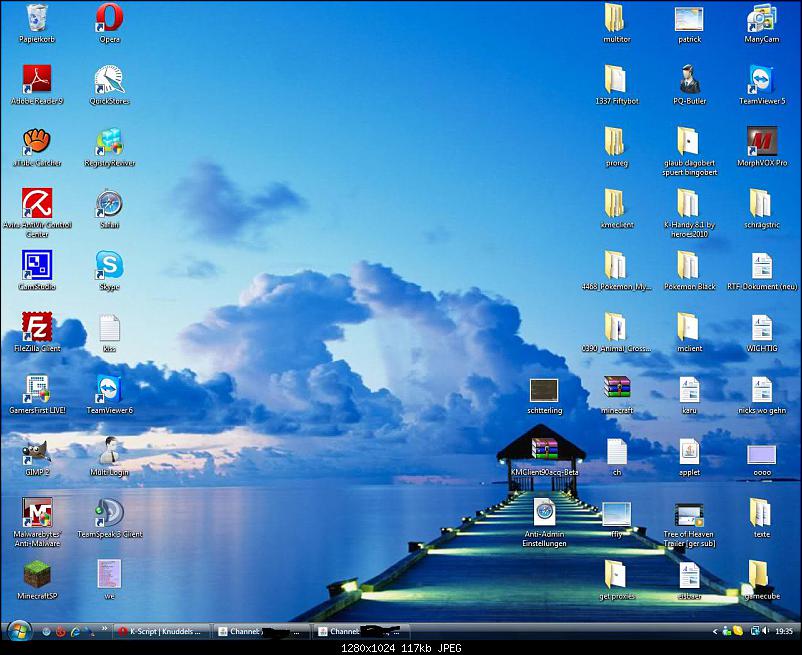Image resolution: width=802 pixels, height=655 pixels.
Task: Select the Adobe Reader 9 icon
Action: pyautogui.click(x=37, y=80)
